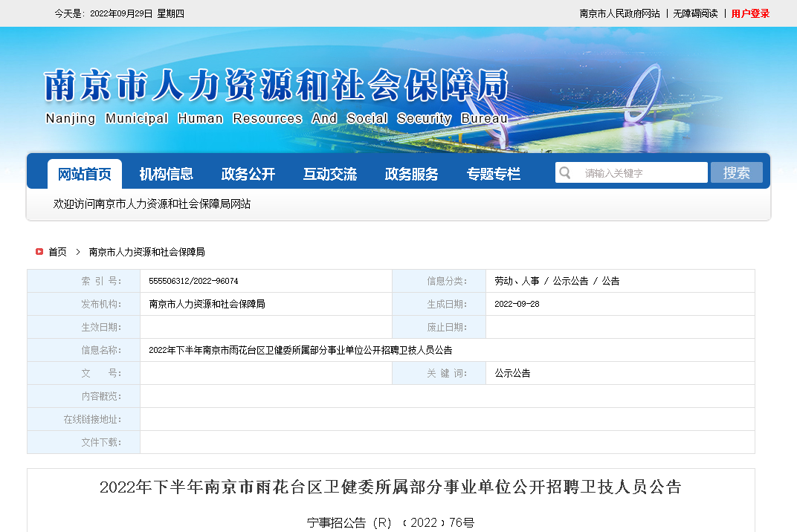Click the red 用户登录 link
This screenshot has height=532, width=797.
coord(750,13)
